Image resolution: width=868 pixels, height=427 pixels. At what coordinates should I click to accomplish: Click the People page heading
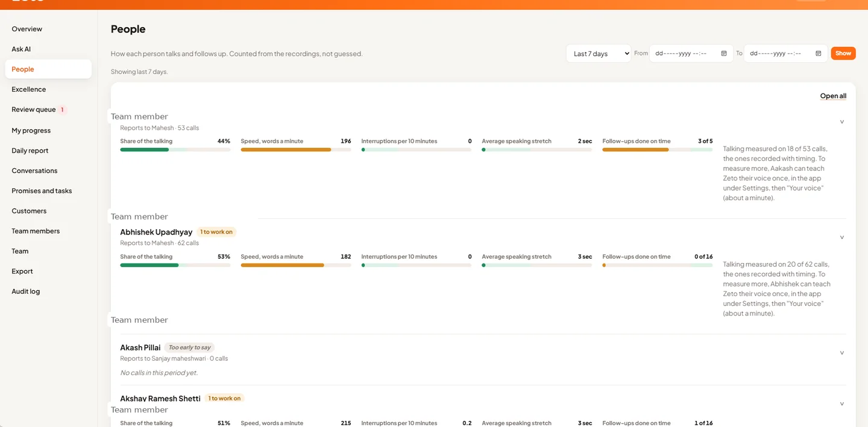128,29
